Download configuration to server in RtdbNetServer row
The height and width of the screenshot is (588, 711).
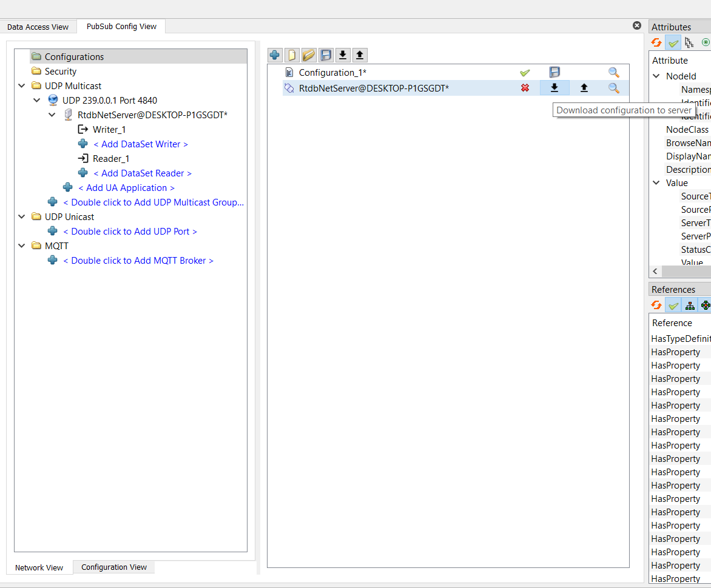tap(554, 88)
